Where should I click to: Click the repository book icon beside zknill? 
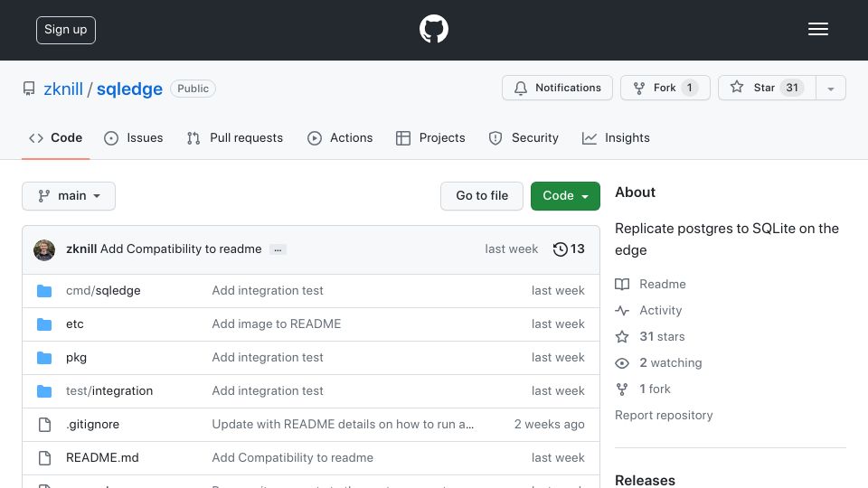tap(29, 89)
